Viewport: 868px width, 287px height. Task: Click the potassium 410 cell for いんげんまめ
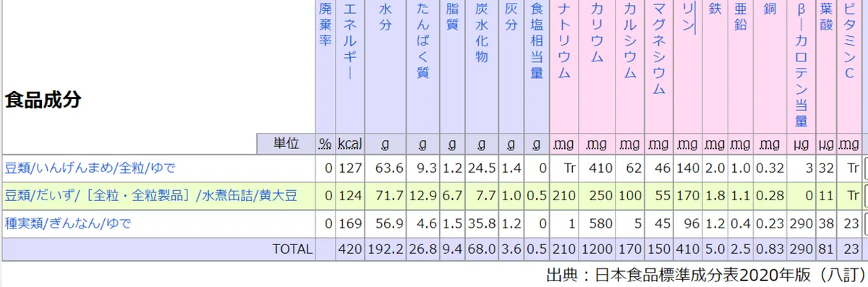596,168
